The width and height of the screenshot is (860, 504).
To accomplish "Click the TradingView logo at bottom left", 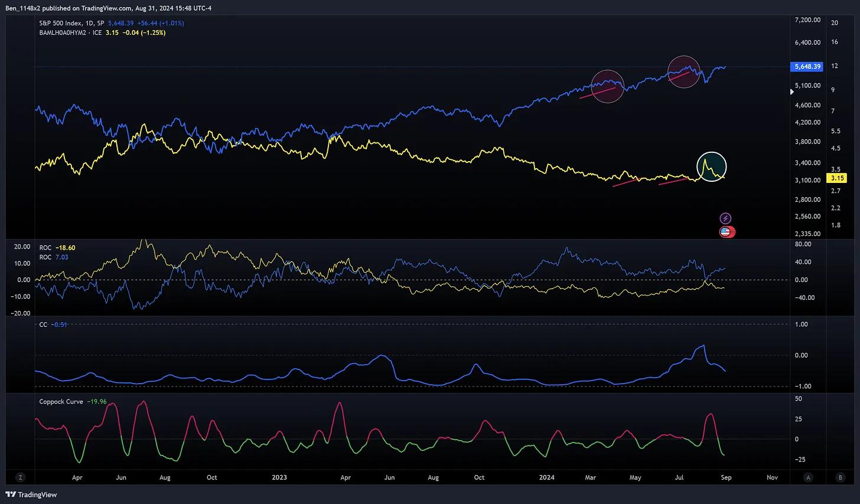I will (x=31, y=495).
